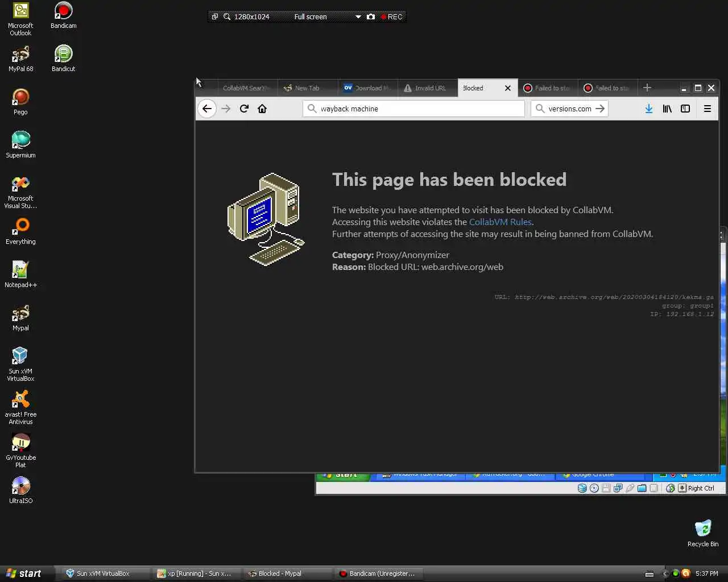Open Microsoft Outlook desktop shortcut
The width and height of the screenshot is (728, 582).
(20, 19)
